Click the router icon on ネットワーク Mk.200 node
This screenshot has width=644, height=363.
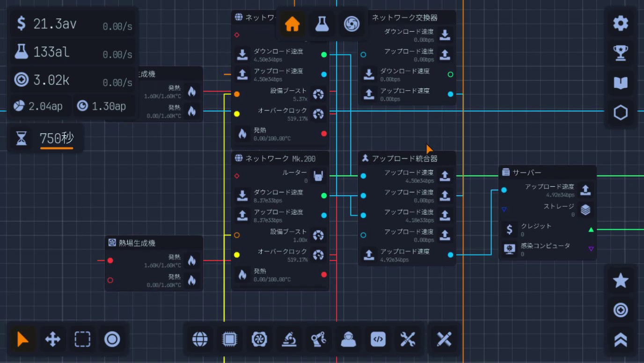(x=318, y=176)
